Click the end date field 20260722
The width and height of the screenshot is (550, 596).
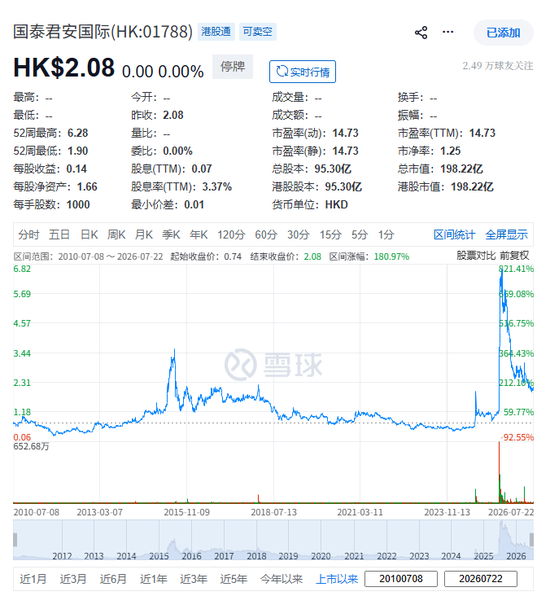481,579
